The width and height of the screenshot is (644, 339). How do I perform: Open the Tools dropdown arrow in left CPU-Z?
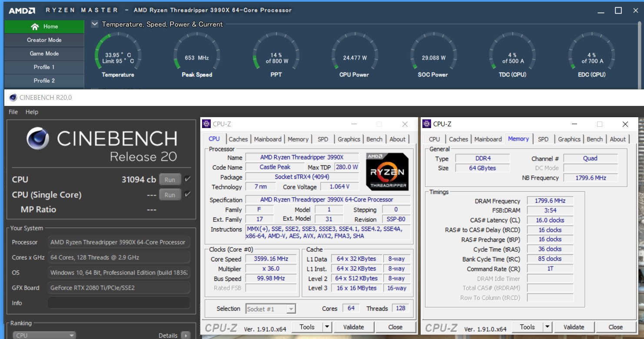pos(327,327)
